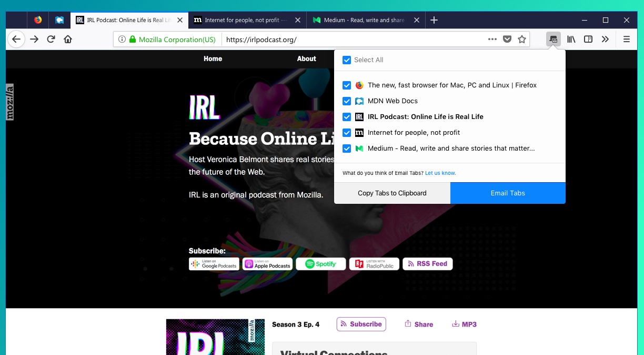
Task: Listen on Google Podcasts badge
Action: [x=214, y=264]
